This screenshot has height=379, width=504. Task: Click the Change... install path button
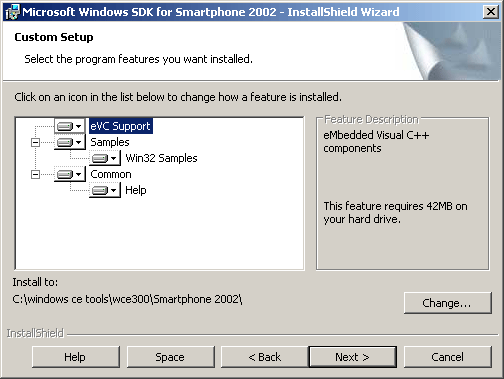[x=447, y=303]
